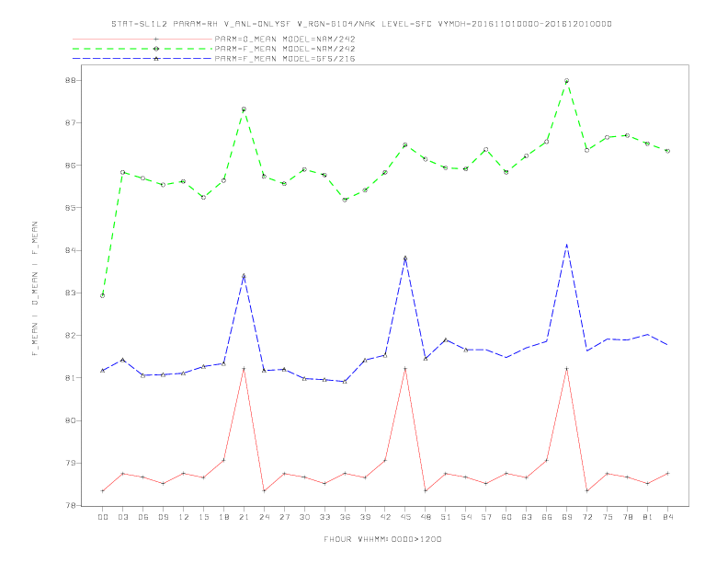Click x-axis tick label 30
728x563 pixels.
point(304,517)
